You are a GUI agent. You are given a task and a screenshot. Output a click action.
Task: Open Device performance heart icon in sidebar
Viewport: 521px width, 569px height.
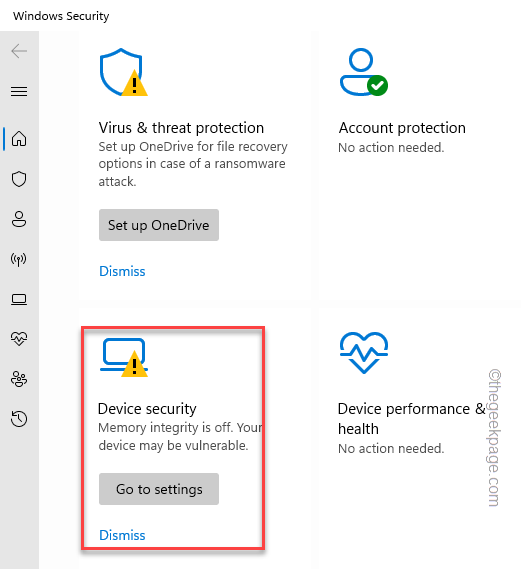pyautogui.click(x=19, y=339)
